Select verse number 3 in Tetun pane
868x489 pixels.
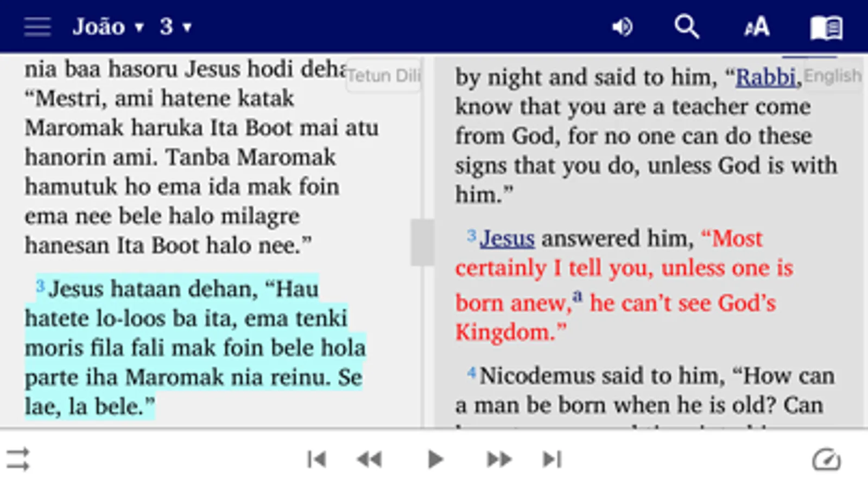coord(40,285)
